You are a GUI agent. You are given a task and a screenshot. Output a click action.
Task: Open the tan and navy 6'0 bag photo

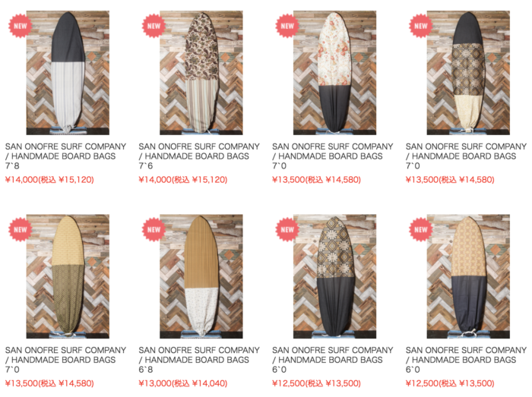(468, 276)
